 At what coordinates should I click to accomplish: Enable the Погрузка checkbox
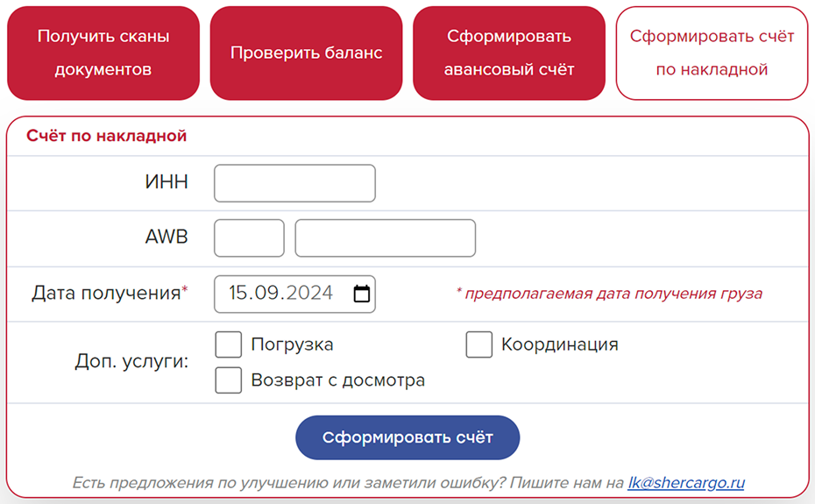229,344
